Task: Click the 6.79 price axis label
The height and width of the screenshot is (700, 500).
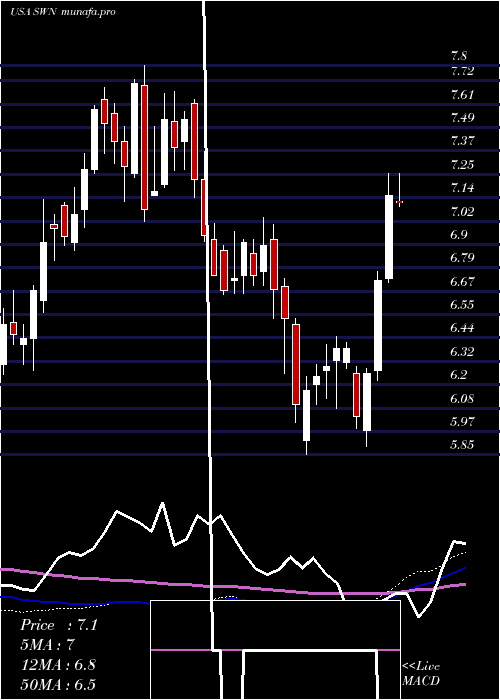Action: 462,258
